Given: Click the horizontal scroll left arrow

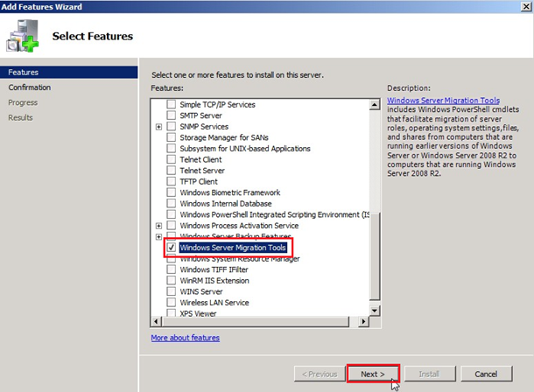Looking at the screenshot, I should coord(157,321).
